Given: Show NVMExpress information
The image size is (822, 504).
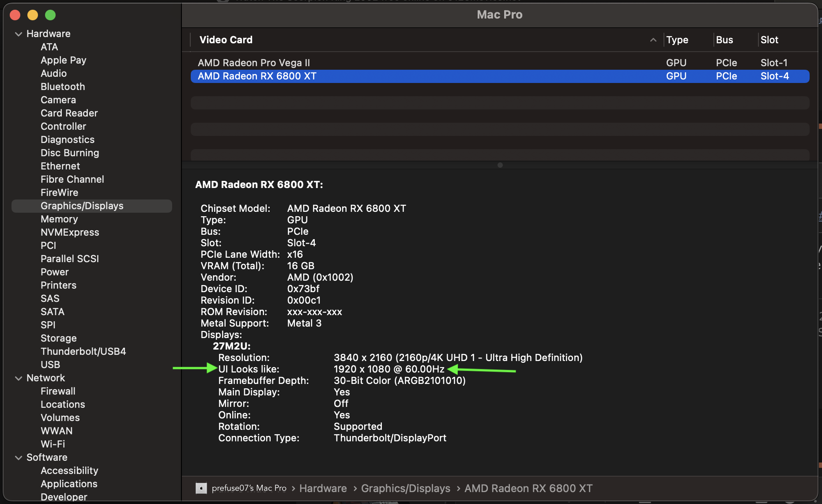Looking at the screenshot, I should click(x=70, y=232).
